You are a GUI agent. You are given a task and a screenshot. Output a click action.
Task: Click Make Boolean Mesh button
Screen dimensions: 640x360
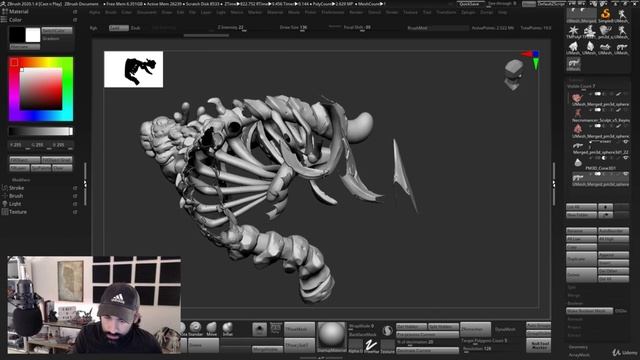pos(589,311)
